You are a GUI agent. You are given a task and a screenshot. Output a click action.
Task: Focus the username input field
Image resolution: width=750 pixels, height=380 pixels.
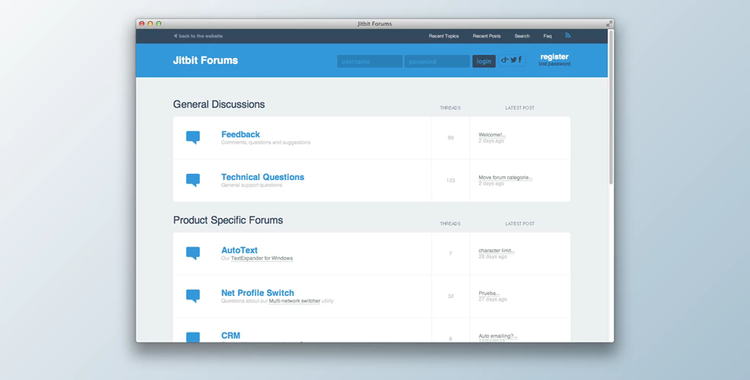click(370, 61)
